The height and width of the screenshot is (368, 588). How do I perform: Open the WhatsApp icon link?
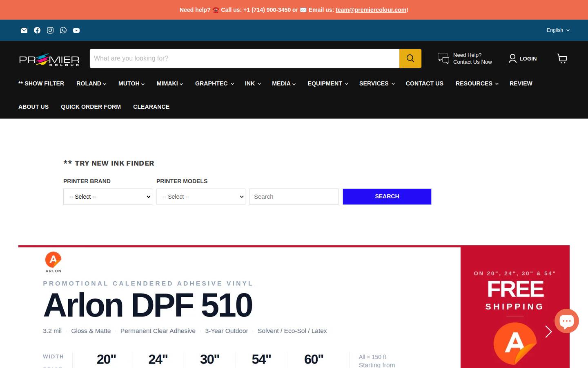pyautogui.click(x=63, y=30)
